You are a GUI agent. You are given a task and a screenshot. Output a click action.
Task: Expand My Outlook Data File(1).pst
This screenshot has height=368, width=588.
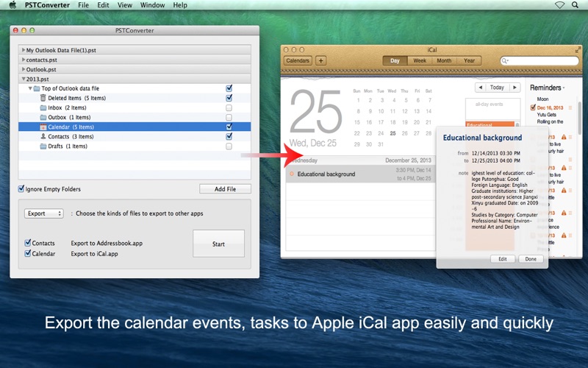(24, 50)
